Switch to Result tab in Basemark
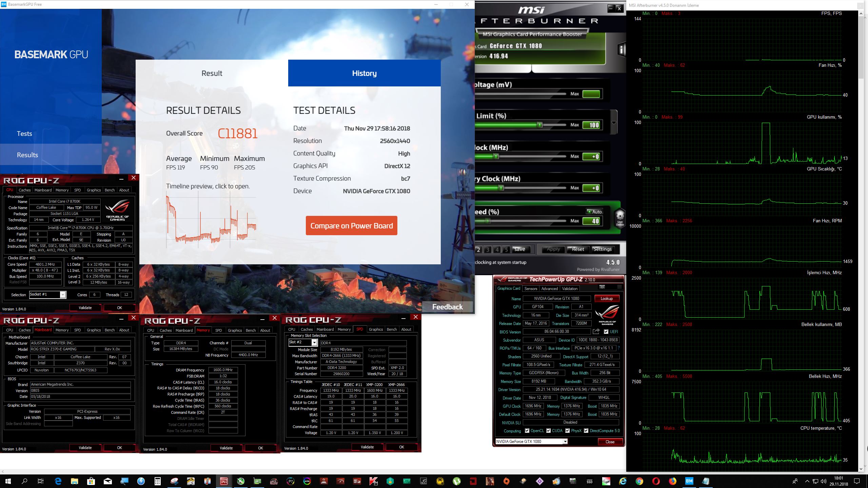868x488 pixels. [212, 73]
